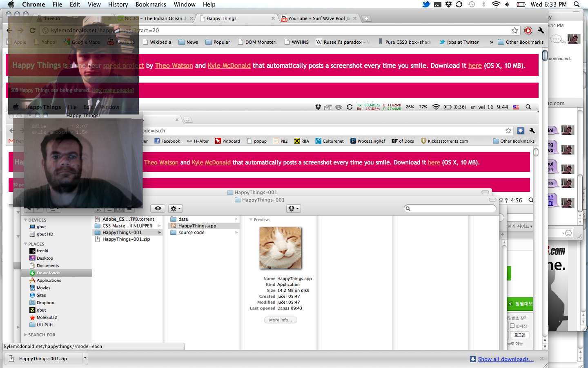The image size is (588, 368).
Task: Check the ID저장 checkbox
Action: click(512, 326)
